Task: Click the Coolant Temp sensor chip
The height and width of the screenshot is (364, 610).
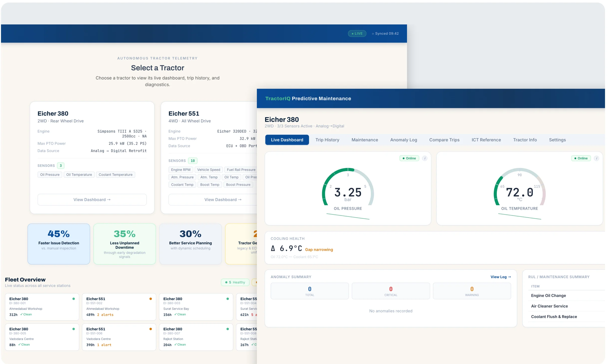Action: tap(182, 185)
